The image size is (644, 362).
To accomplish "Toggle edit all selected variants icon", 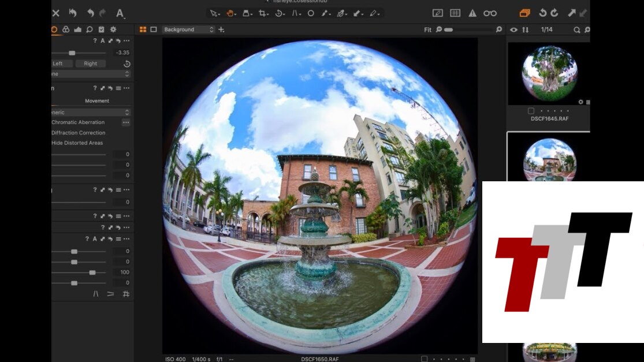I will pos(524,13).
